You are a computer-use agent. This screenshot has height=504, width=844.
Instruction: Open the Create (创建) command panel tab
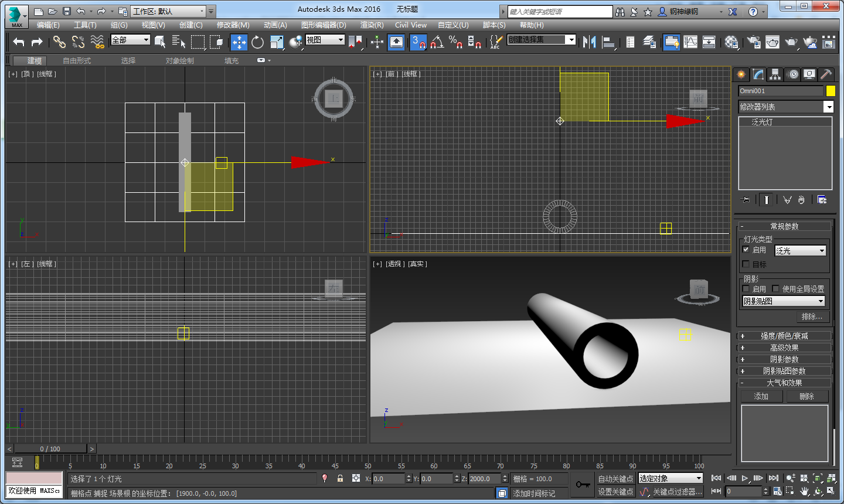pyautogui.click(x=741, y=74)
